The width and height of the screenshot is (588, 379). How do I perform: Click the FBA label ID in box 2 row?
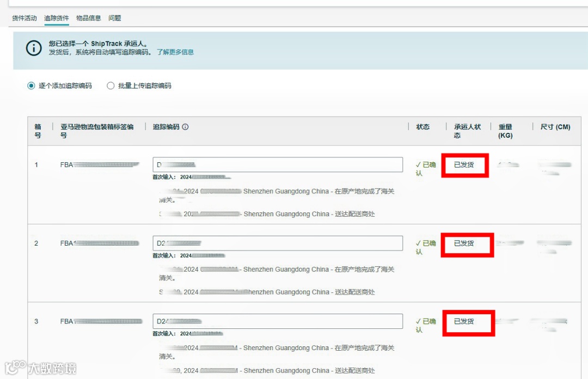pyautogui.click(x=100, y=243)
